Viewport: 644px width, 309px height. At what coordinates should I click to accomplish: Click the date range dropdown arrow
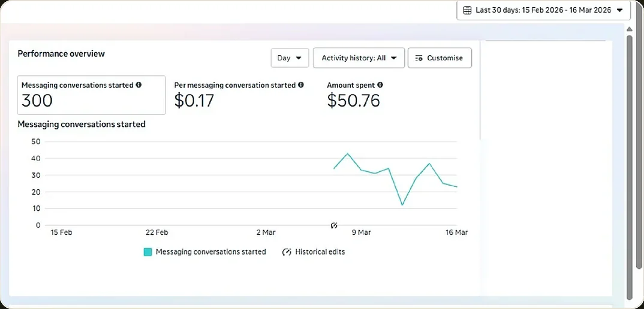pos(620,10)
